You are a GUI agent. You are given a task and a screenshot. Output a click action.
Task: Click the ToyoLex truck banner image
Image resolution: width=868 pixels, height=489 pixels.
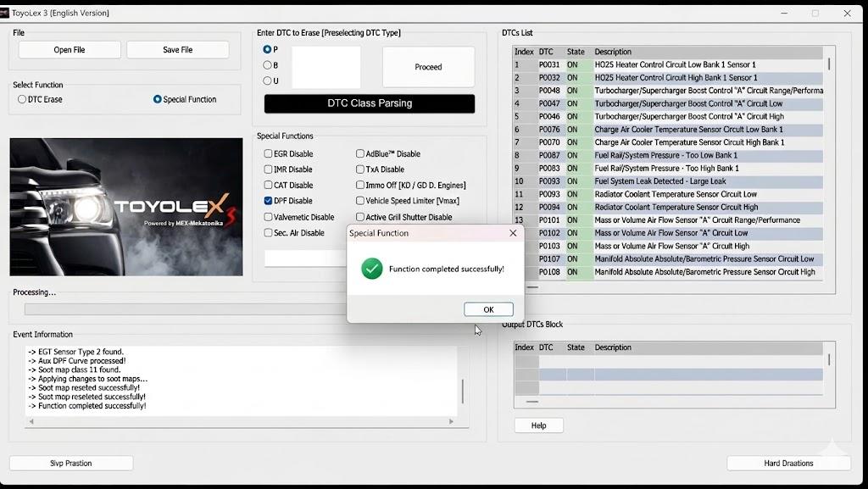coord(126,207)
